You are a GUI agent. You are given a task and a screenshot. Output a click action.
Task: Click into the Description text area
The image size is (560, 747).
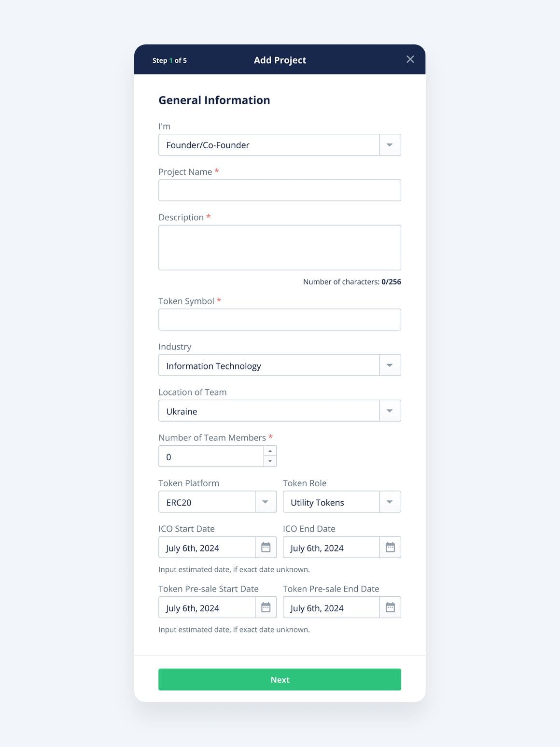[280, 247]
